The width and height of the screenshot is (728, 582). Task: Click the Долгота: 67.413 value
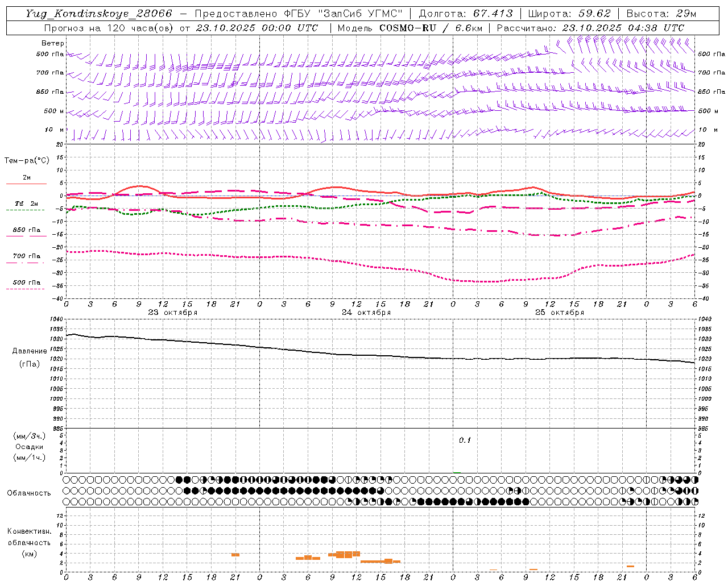pos(466,14)
